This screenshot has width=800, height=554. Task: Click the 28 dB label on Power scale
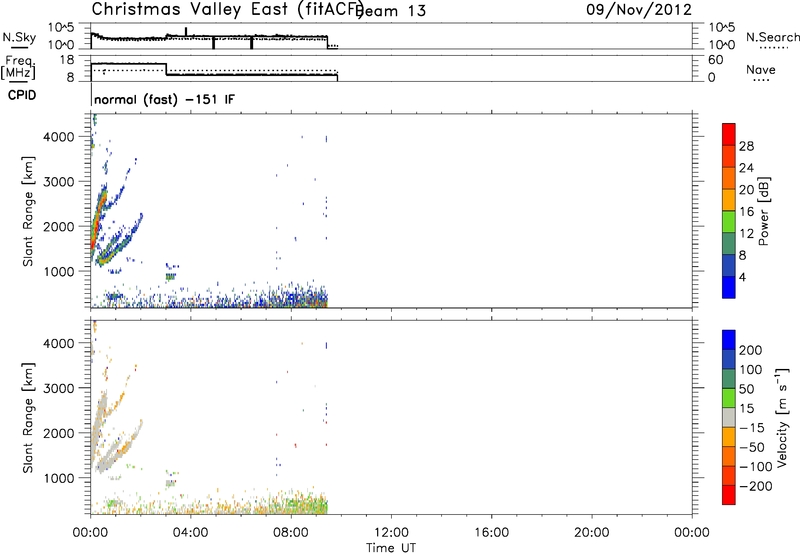pyautogui.click(x=746, y=146)
